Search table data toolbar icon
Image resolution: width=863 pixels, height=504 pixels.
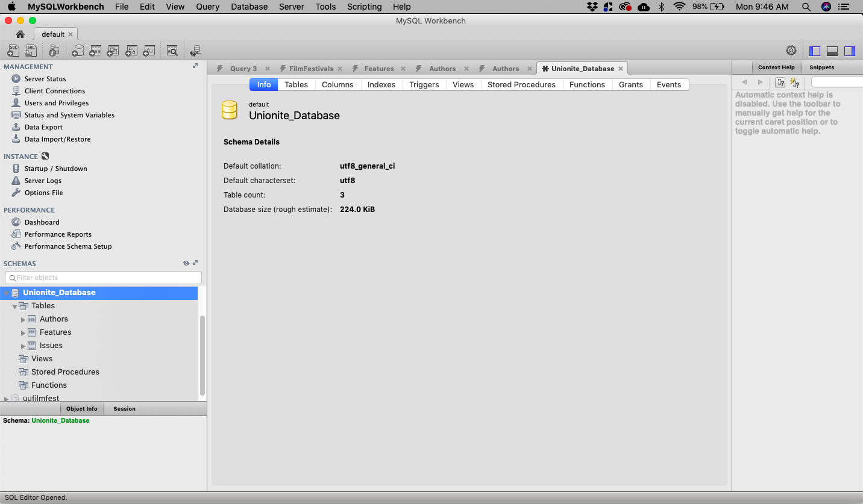[172, 51]
